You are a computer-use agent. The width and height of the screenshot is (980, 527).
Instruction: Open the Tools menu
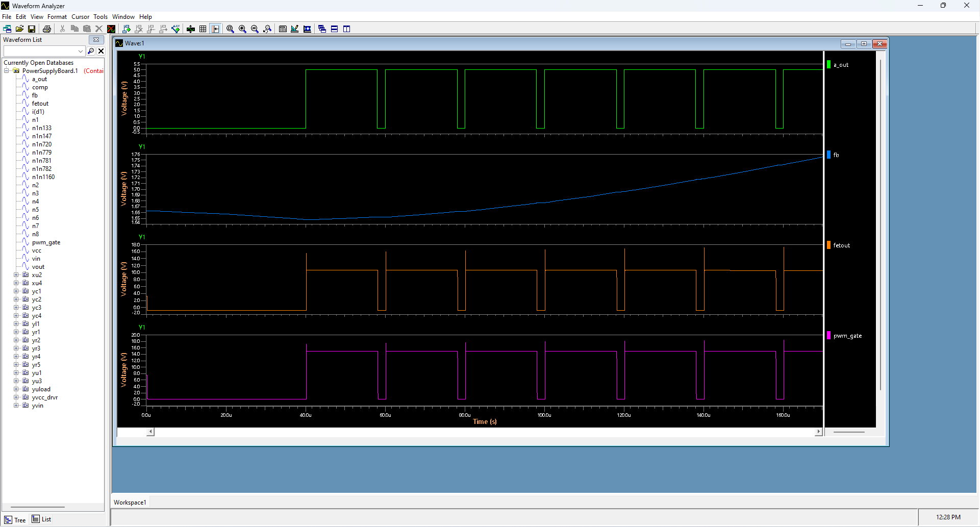pyautogui.click(x=100, y=17)
